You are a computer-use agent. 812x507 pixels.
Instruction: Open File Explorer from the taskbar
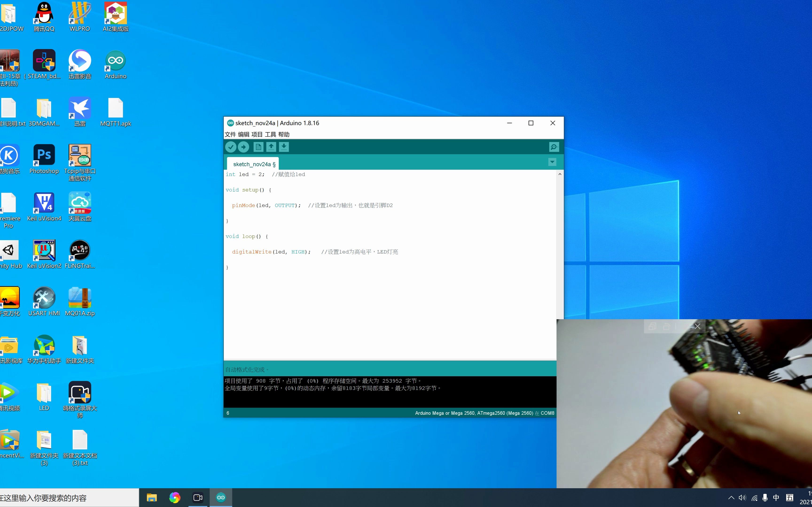[x=152, y=498]
